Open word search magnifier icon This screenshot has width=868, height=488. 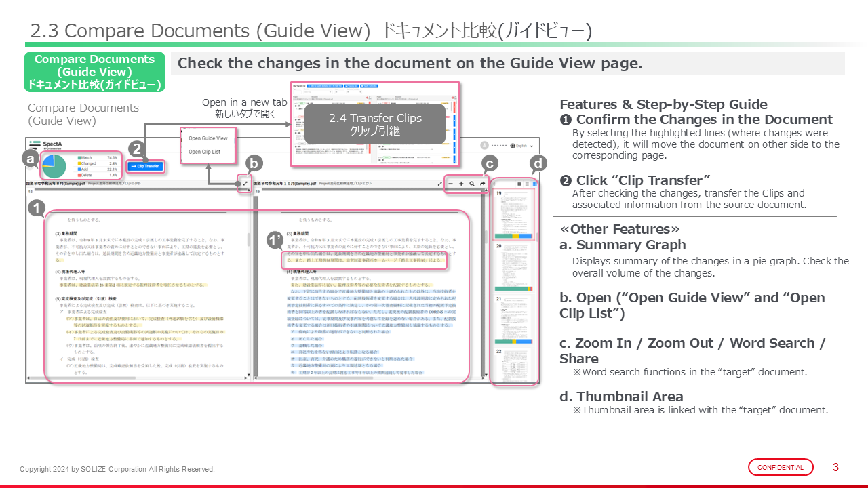472,184
